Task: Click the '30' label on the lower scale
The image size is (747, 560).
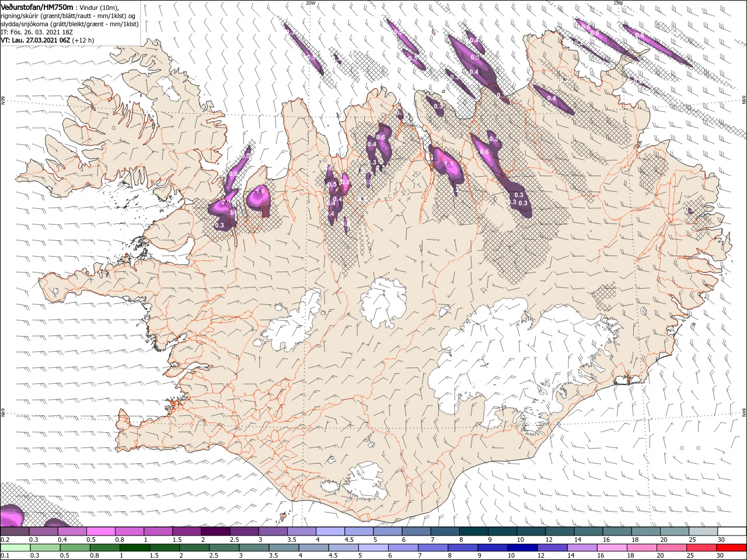Action: tap(721, 555)
